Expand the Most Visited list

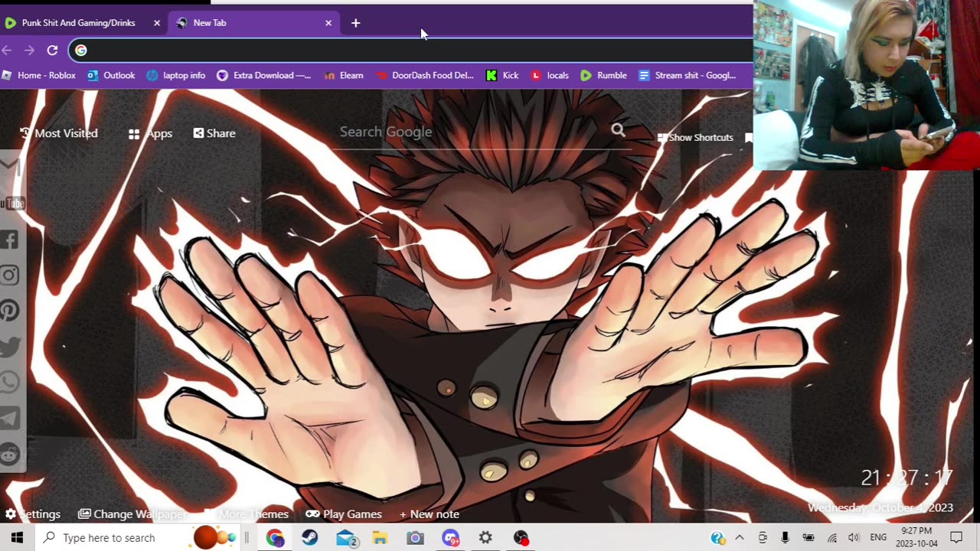(59, 133)
